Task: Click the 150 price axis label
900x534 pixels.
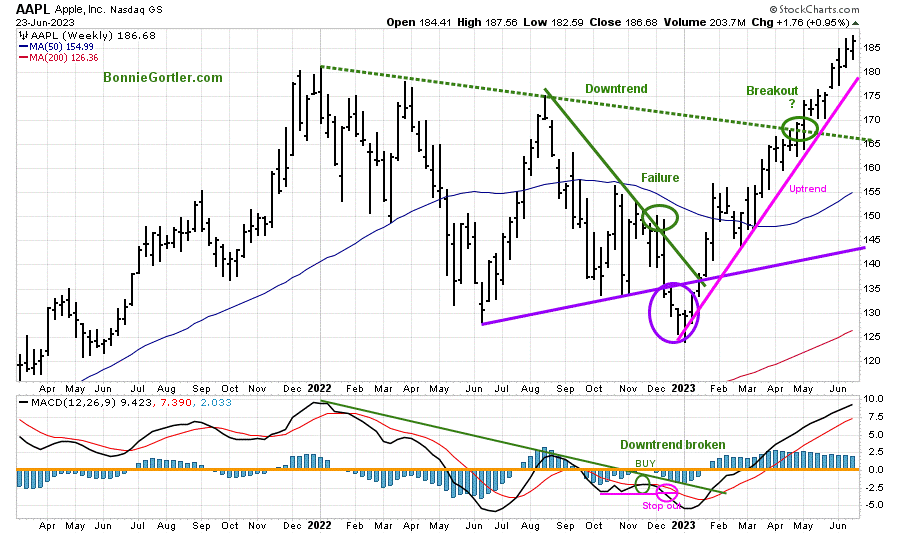Action: click(x=872, y=216)
